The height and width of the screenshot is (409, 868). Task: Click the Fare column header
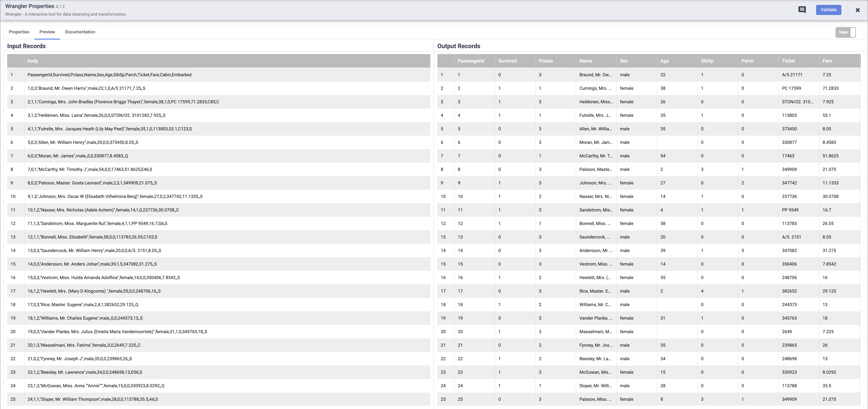827,61
